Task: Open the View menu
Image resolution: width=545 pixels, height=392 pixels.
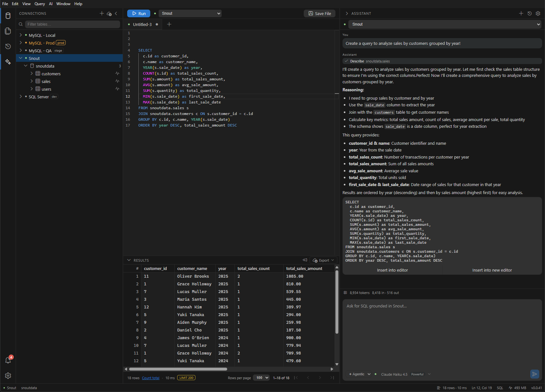Action: (27, 4)
